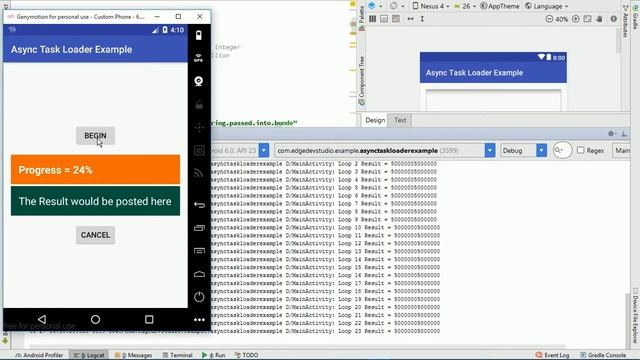Open the Logcat settings gear
This screenshot has height=360, width=640.
pos(611,133)
